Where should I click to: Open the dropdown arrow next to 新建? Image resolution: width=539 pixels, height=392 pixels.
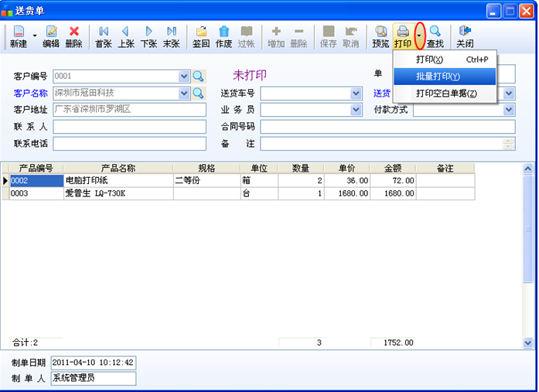tap(35, 36)
